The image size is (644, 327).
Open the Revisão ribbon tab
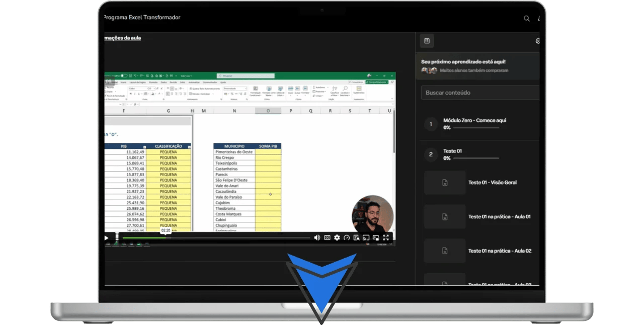point(173,83)
